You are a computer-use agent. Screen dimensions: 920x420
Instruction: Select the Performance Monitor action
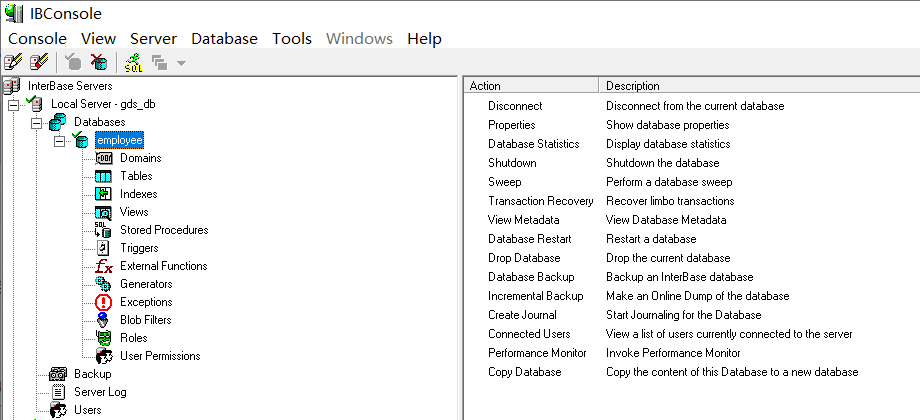pos(537,353)
